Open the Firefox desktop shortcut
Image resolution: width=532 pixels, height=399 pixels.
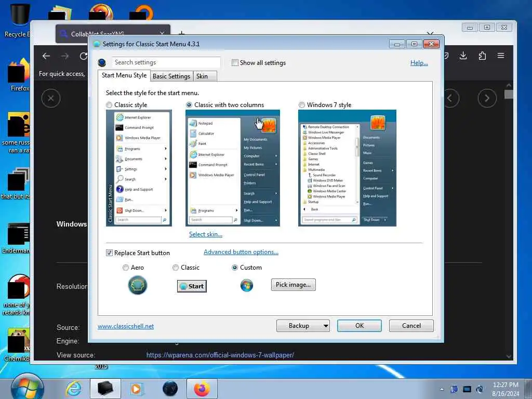[x=18, y=75]
